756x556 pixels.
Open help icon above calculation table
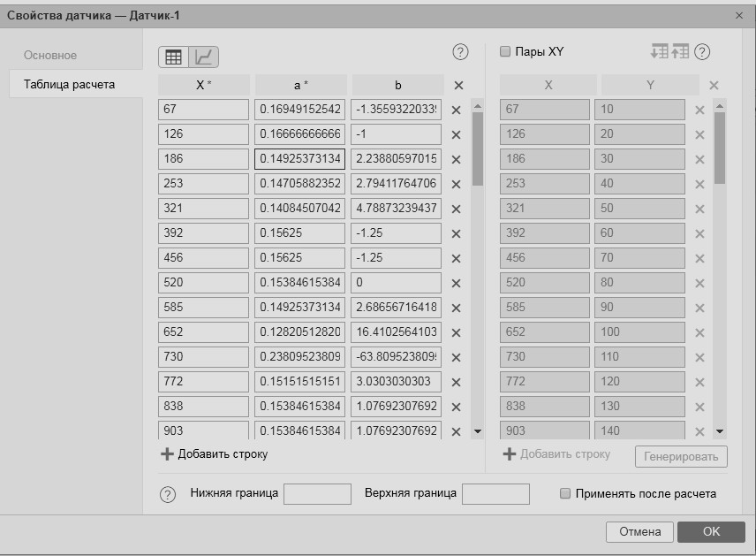coord(460,52)
